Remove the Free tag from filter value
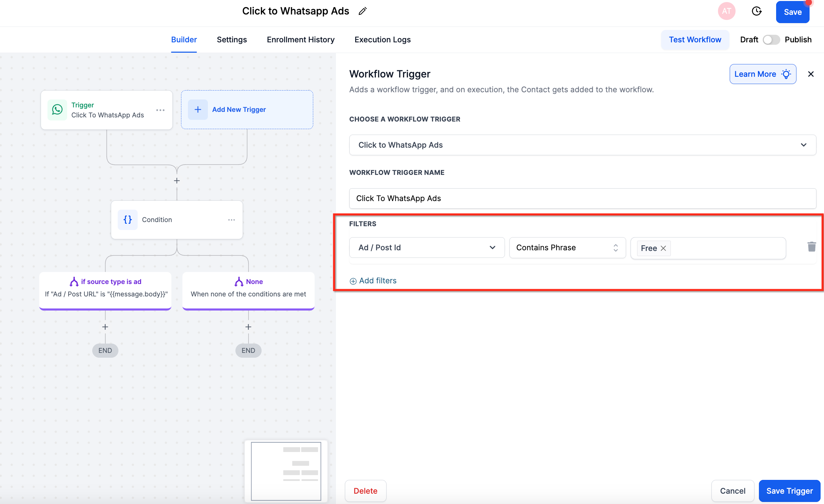The width and height of the screenshot is (824, 504). click(x=663, y=248)
